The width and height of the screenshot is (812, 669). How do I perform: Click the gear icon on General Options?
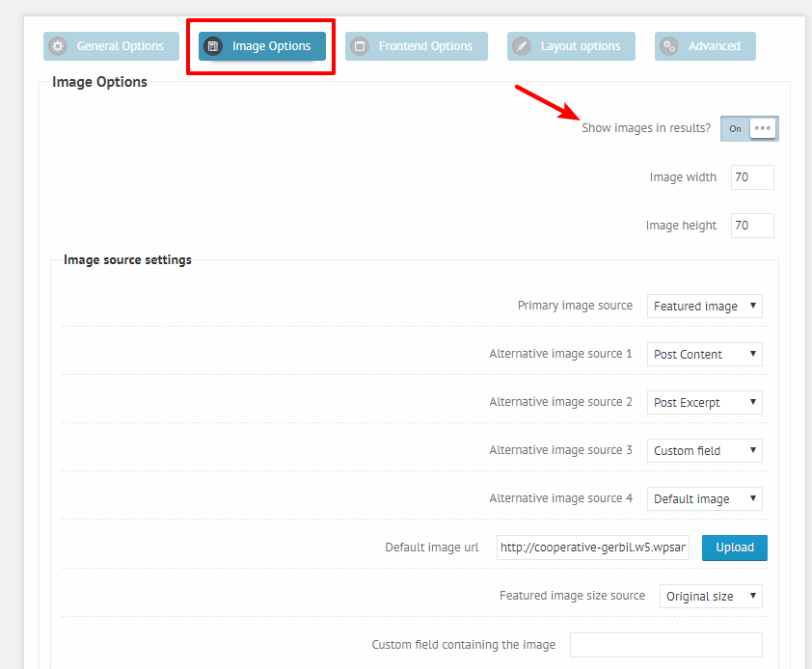(x=58, y=45)
